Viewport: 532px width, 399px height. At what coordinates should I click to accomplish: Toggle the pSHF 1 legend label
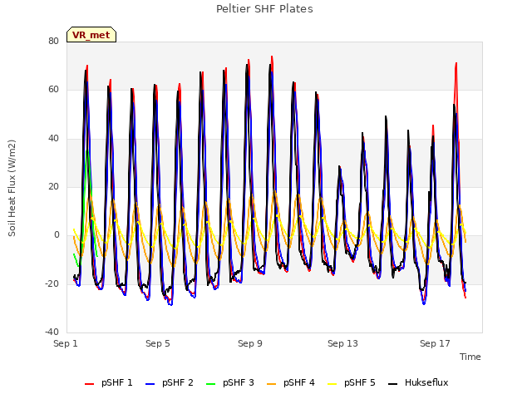pyautogui.click(x=116, y=382)
